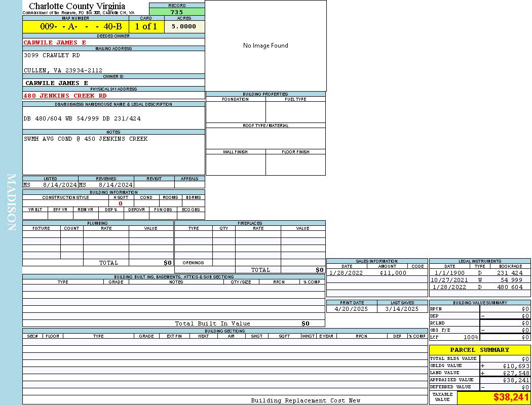Click the 10/27/2021 legal instrument row

(449, 280)
